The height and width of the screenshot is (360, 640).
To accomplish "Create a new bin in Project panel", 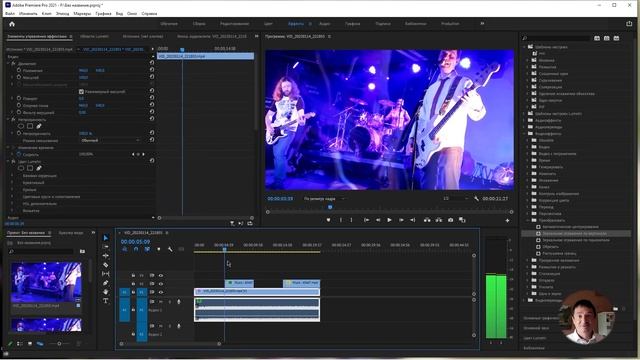I will (82, 251).
